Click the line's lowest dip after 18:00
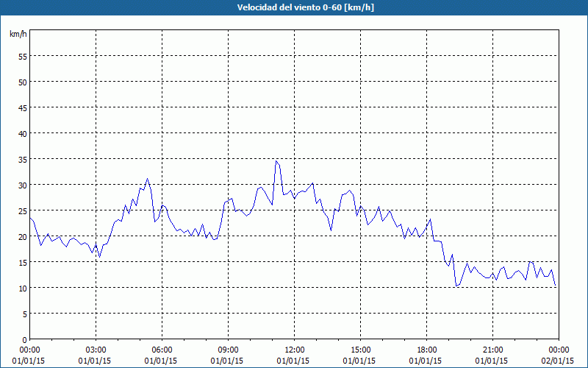Viewport: 588px width, 368px height. [456, 286]
